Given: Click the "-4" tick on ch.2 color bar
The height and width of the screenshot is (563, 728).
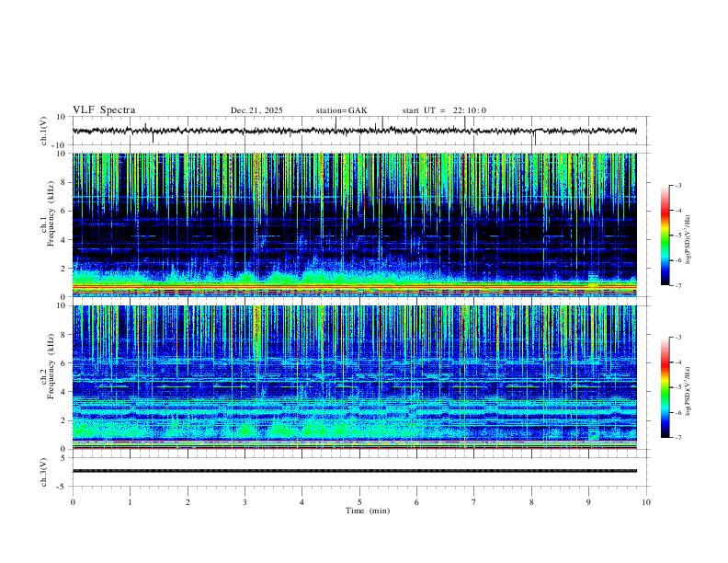Looking at the screenshot, I should 677,362.
